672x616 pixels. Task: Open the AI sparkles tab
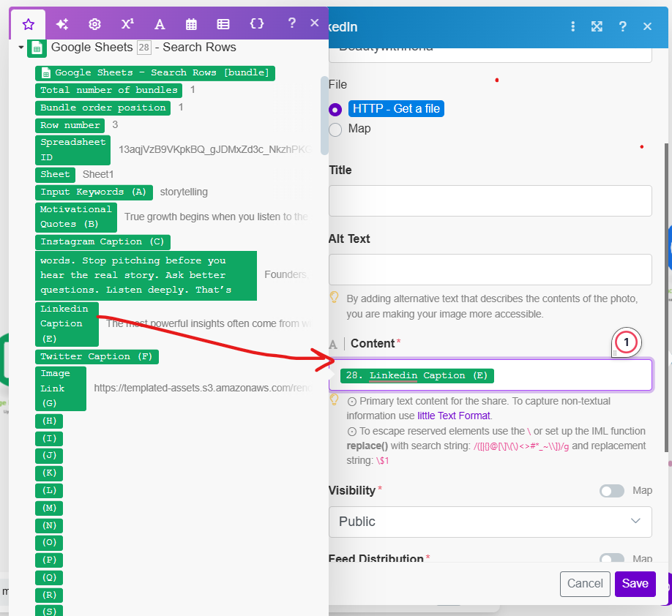click(62, 24)
